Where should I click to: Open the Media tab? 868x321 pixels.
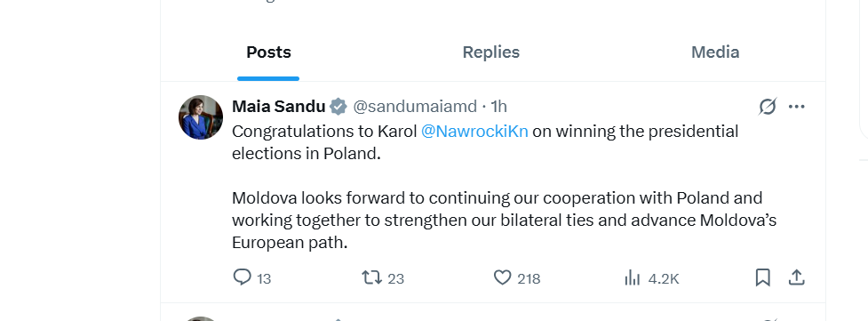coord(715,52)
